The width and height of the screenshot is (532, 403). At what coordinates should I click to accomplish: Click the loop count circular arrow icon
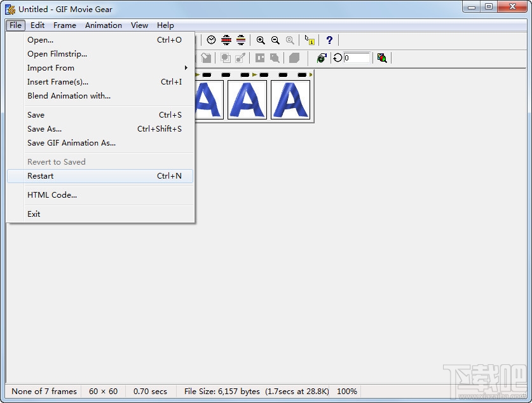click(x=338, y=58)
